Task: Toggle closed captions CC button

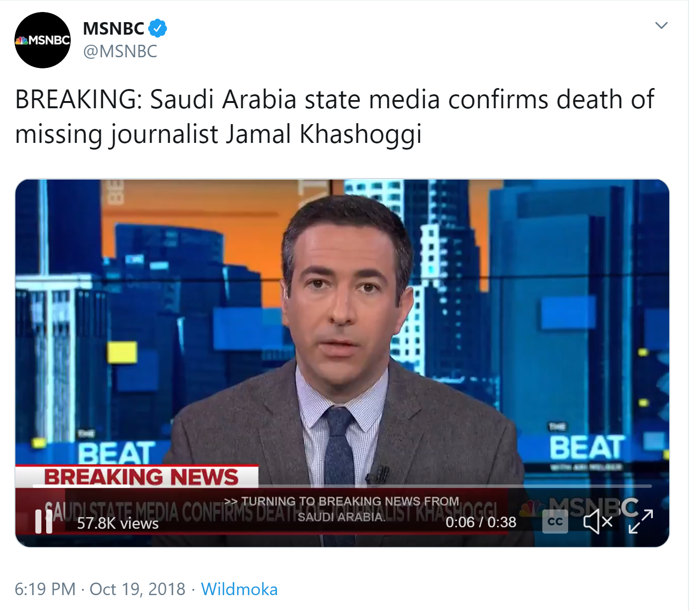Action: pyautogui.click(x=555, y=522)
